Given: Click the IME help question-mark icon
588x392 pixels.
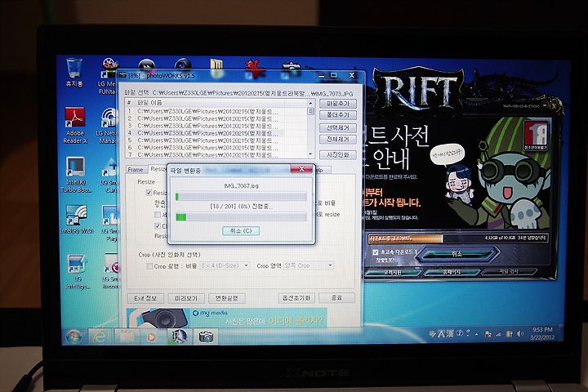Looking at the screenshot, I should pyautogui.click(x=460, y=333).
